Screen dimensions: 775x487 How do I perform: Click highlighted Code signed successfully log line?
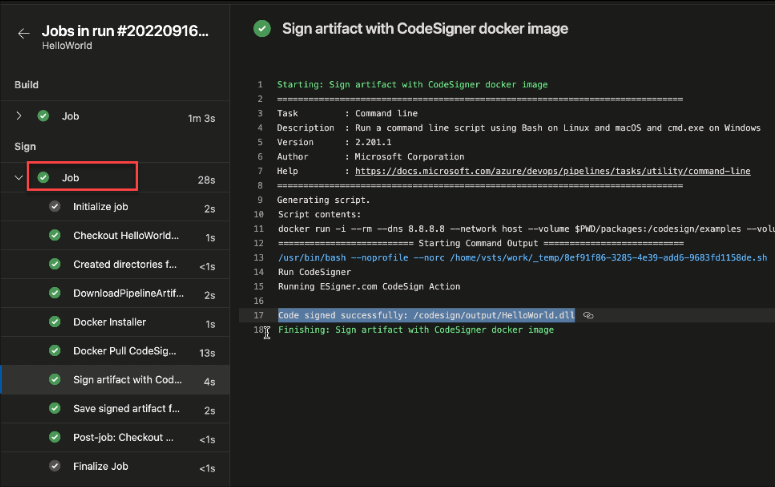click(x=426, y=315)
